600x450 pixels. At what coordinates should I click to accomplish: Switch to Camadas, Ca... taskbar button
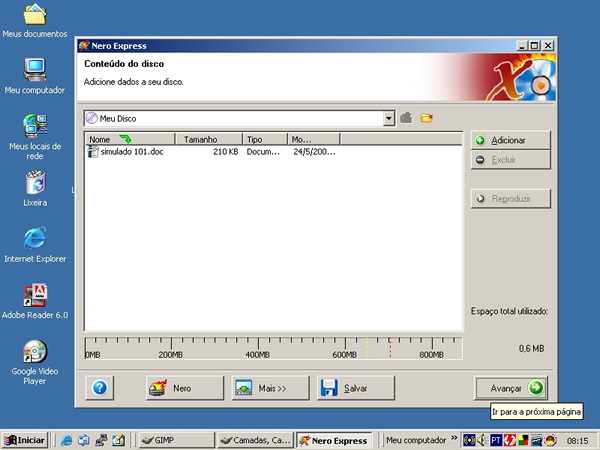[x=255, y=440]
